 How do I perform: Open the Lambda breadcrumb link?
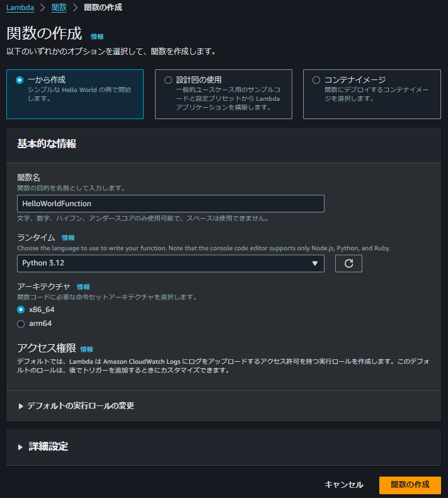click(20, 8)
